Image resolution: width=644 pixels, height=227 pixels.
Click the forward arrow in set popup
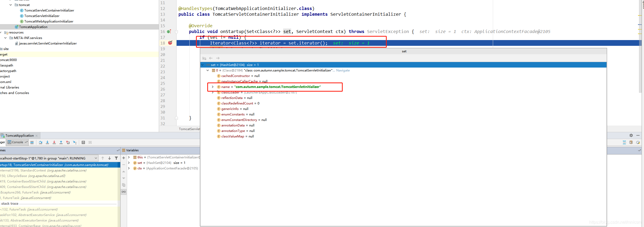tap(218, 58)
